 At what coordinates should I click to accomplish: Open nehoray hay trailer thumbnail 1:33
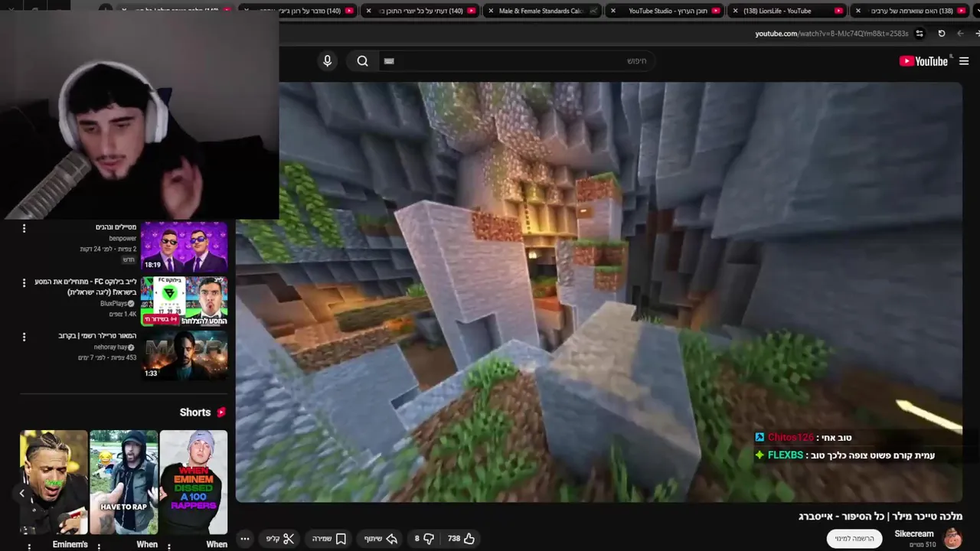185,355
